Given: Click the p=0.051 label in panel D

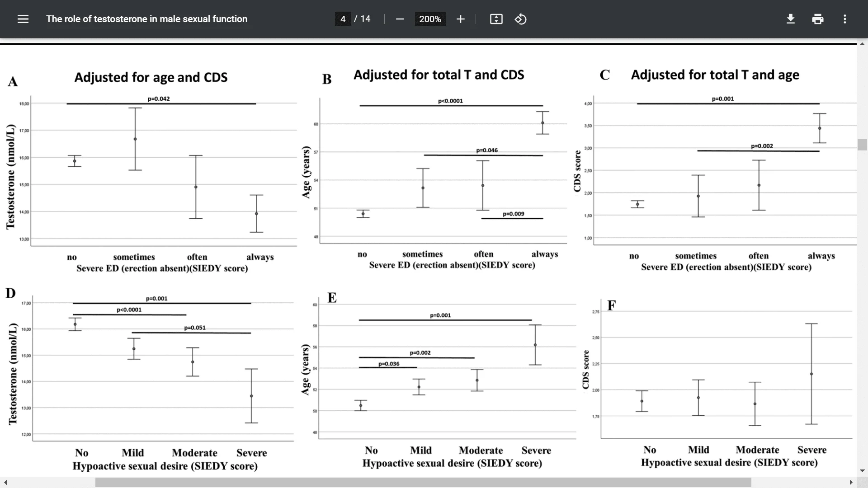Looking at the screenshot, I should (195, 328).
